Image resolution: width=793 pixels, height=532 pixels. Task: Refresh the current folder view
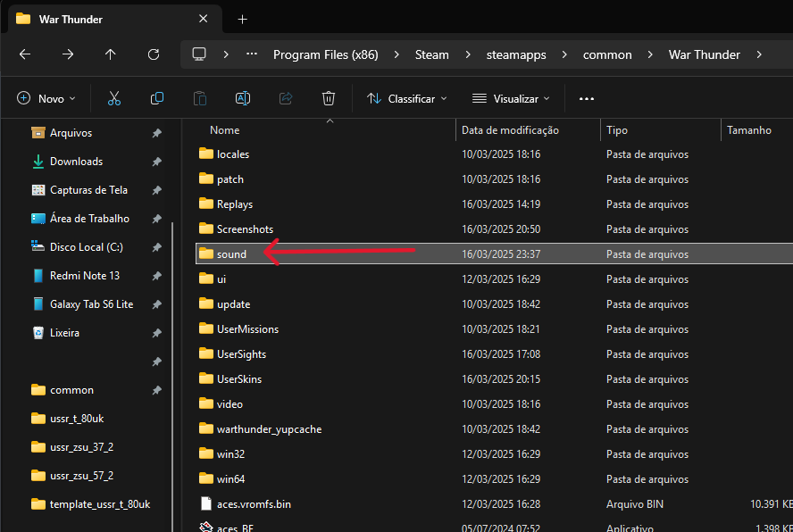pos(154,54)
